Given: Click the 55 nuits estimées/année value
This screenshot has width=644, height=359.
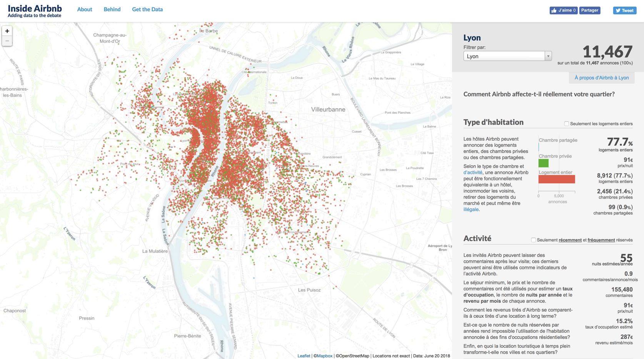Looking at the screenshot, I should tap(626, 257).
